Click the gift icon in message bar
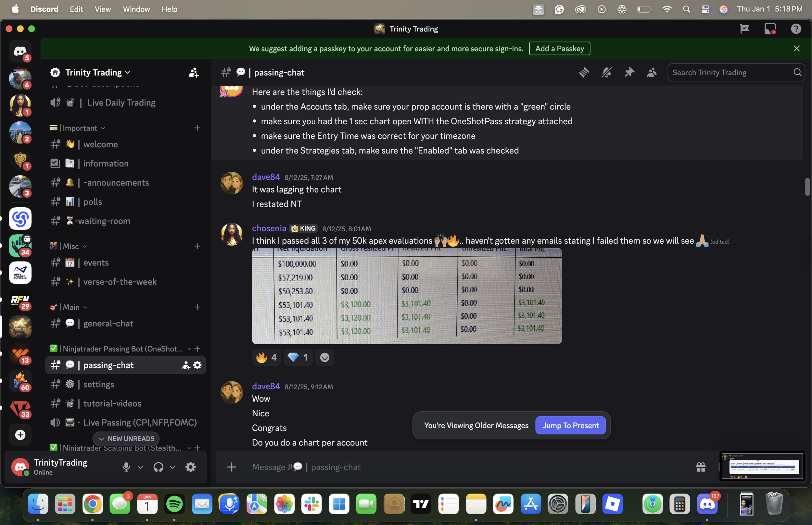The height and width of the screenshot is (525, 812). [x=701, y=467]
